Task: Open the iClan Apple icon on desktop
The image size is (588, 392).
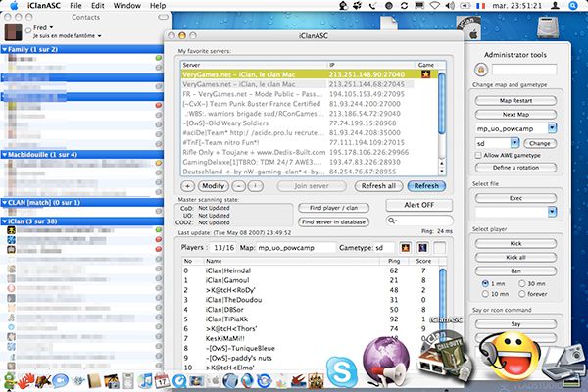Action: pos(470,28)
